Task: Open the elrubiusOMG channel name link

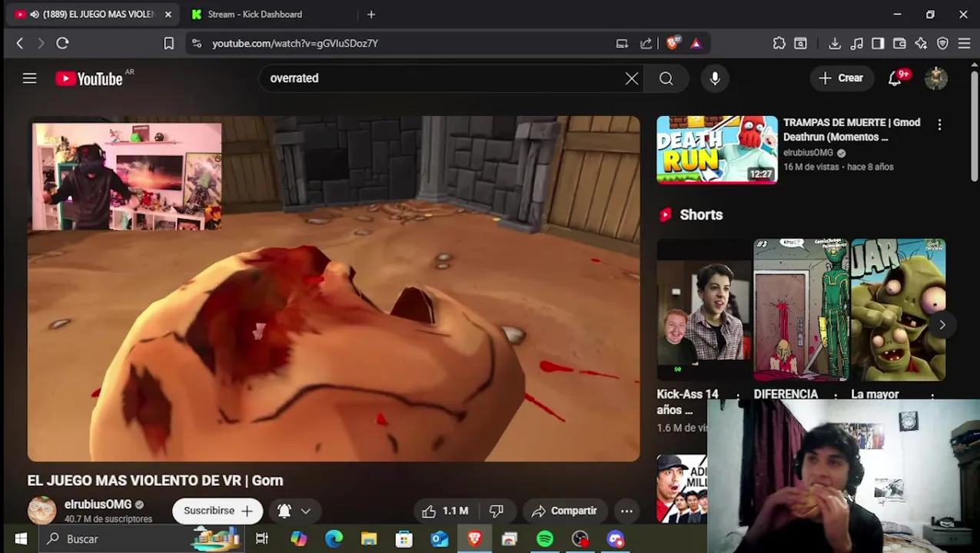Action: pos(98,505)
